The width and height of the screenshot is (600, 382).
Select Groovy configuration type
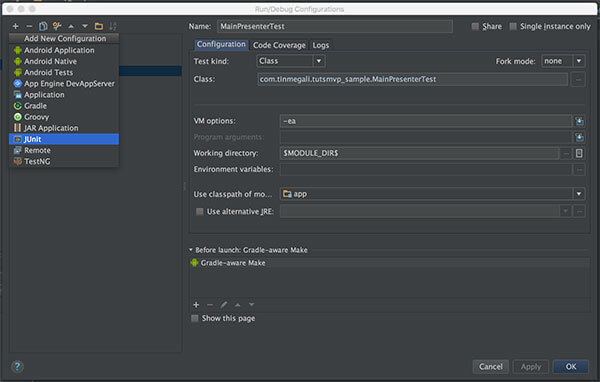(x=64, y=117)
